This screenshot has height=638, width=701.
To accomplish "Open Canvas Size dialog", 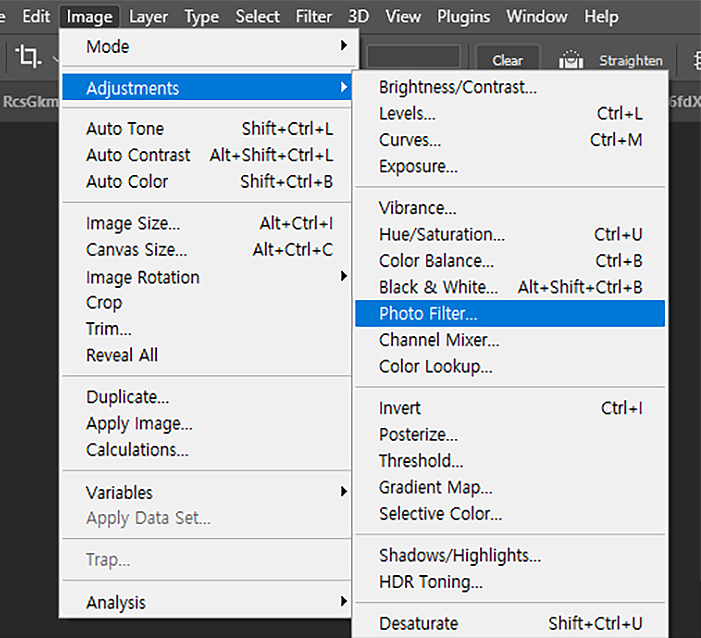I will tap(206, 249).
